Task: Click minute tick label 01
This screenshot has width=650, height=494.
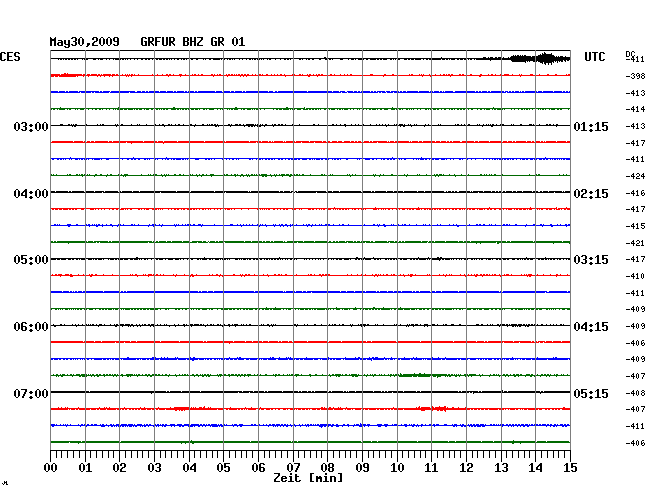Action: 85,468
